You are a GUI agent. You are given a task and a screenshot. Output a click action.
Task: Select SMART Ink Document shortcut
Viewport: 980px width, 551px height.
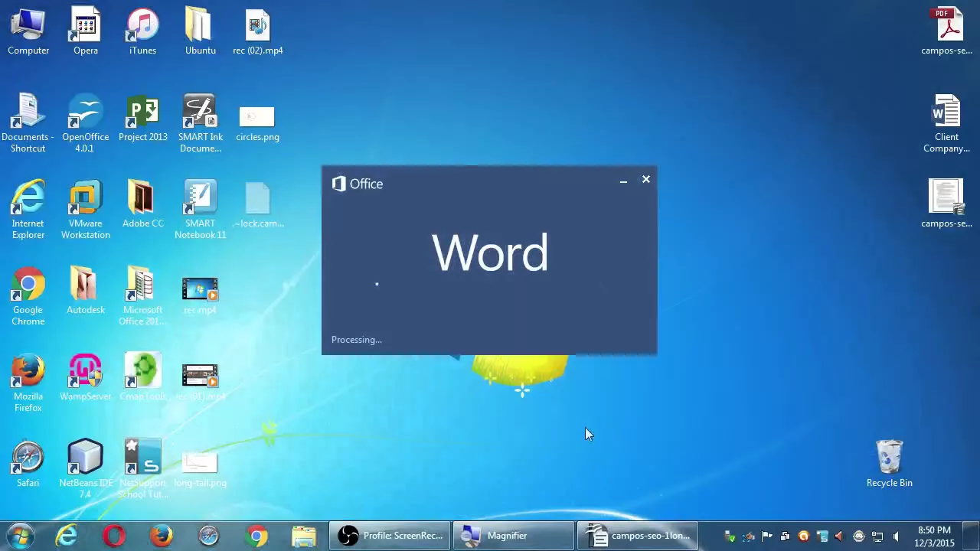click(x=200, y=122)
